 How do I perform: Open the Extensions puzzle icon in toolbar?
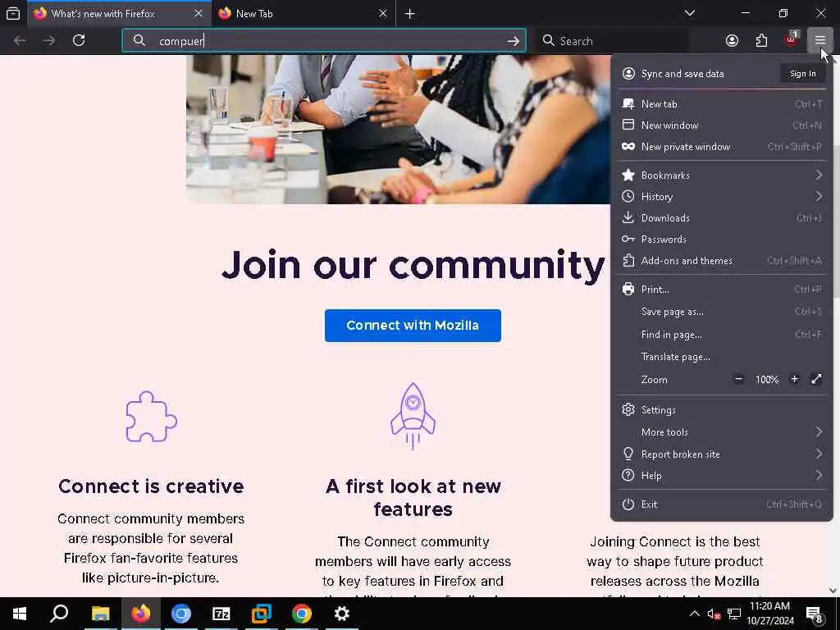pyautogui.click(x=761, y=41)
